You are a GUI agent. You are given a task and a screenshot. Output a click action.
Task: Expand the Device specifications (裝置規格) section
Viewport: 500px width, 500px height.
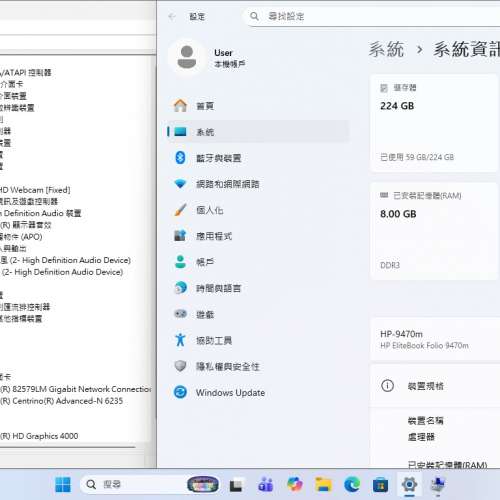point(435,386)
